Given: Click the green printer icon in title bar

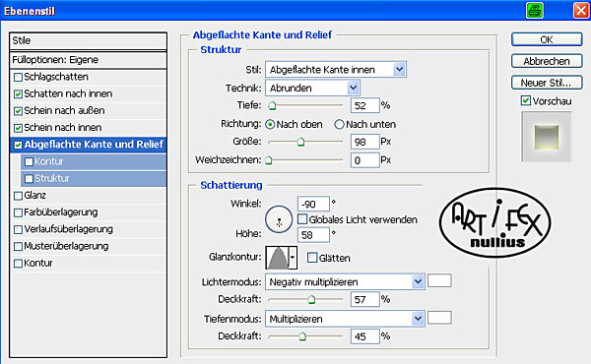Looking at the screenshot, I should pos(535,10).
